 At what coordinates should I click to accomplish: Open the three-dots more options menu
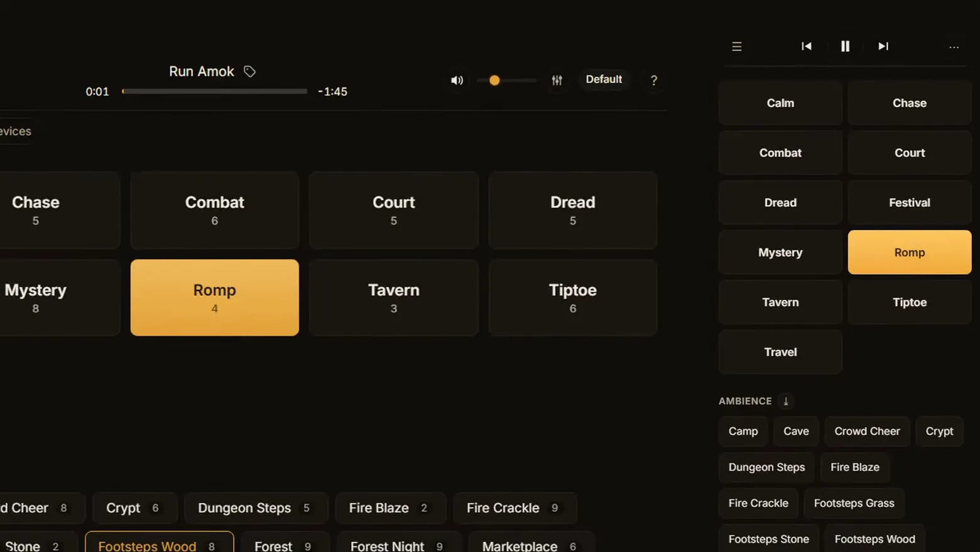tap(954, 47)
